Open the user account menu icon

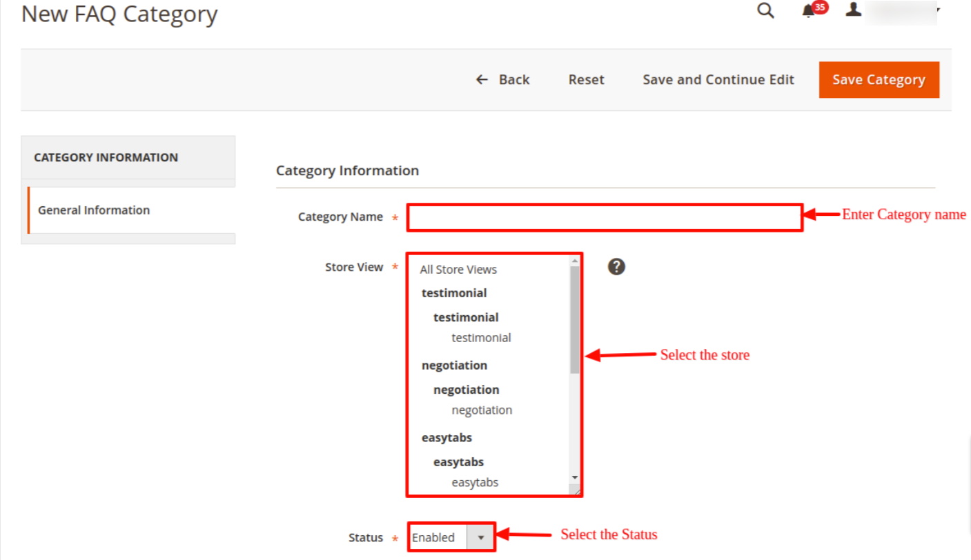[854, 10]
